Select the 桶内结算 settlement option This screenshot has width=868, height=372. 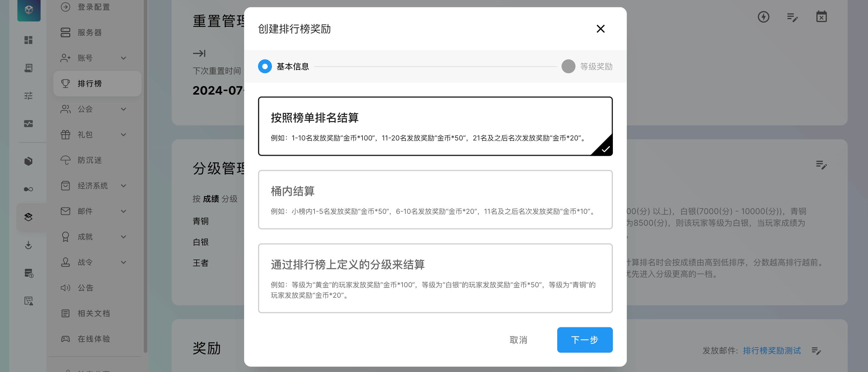point(435,199)
